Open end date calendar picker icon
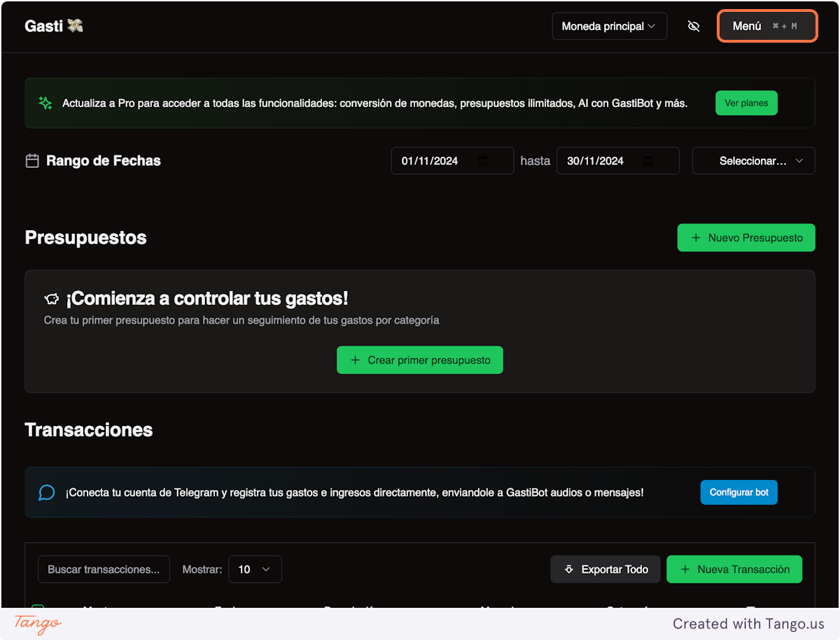 coord(648,161)
